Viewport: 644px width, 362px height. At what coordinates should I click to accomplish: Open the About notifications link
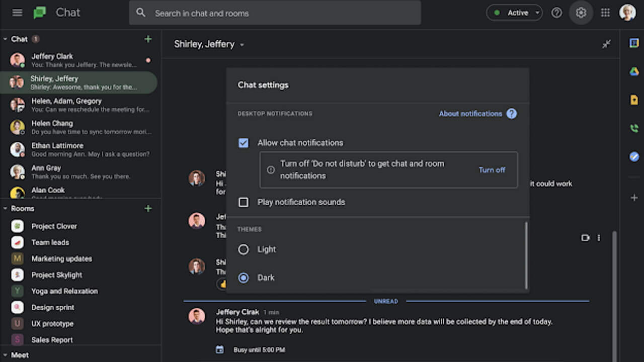[470, 114]
